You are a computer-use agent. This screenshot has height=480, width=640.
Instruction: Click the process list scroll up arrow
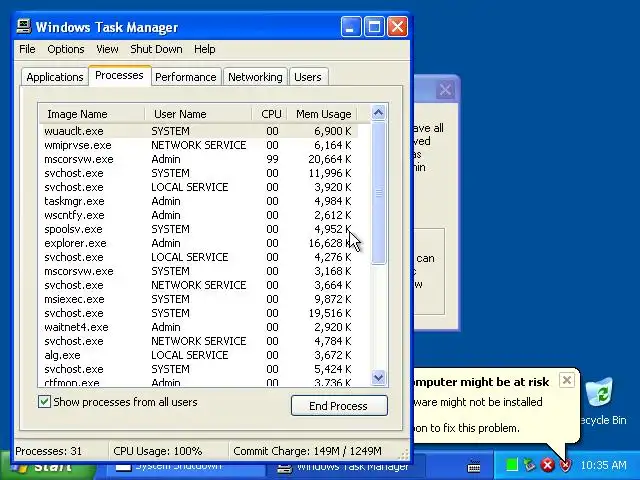point(378,113)
